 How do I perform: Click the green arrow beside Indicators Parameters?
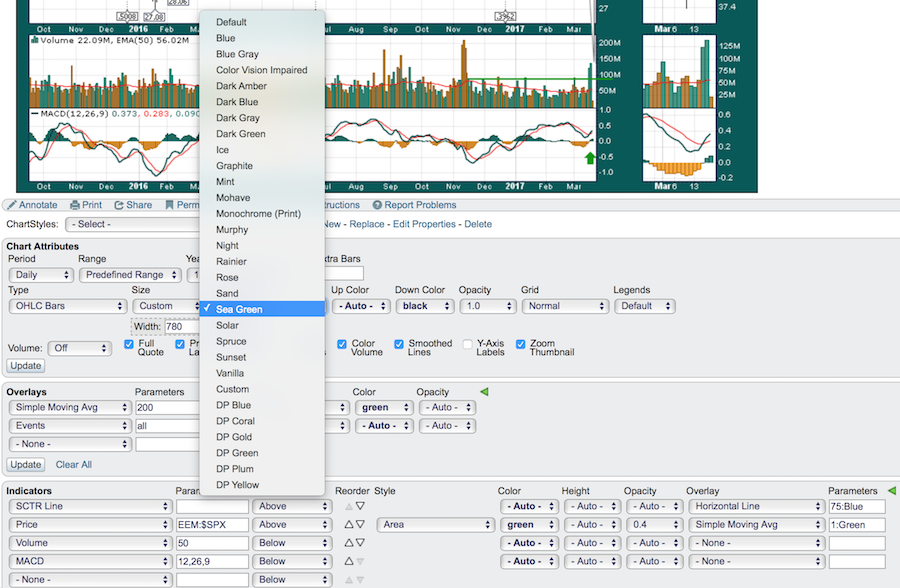[x=891, y=491]
